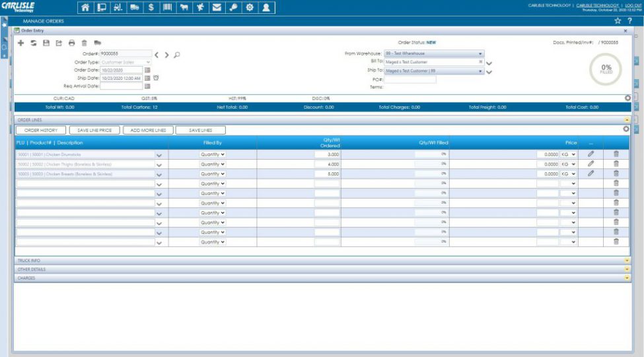
Task: Delete the Chicken Thighs order line
Action: (x=616, y=164)
